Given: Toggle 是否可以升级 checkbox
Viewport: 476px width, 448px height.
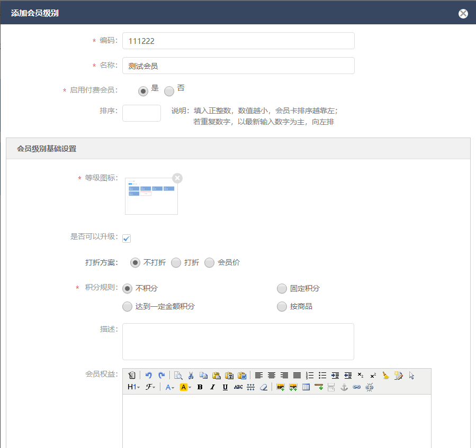Looking at the screenshot, I should [x=127, y=239].
